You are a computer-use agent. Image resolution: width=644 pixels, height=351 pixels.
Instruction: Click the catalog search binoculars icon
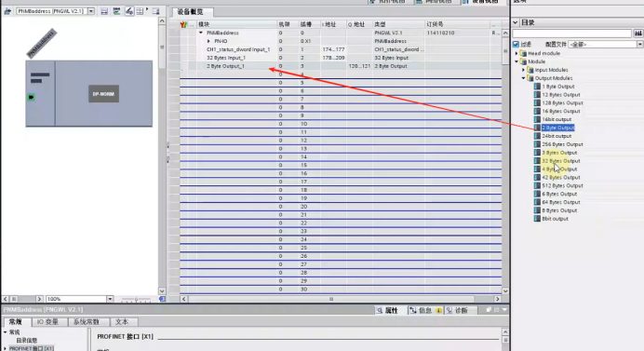(637, 34)
